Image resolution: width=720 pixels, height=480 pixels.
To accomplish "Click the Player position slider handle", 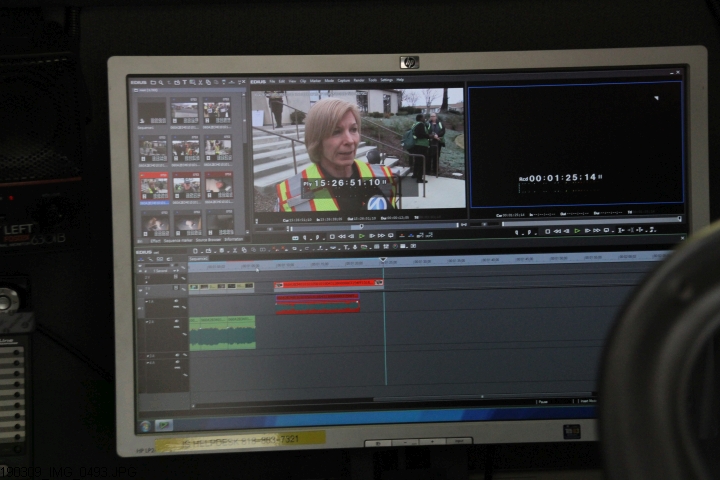I will (361, 226).
